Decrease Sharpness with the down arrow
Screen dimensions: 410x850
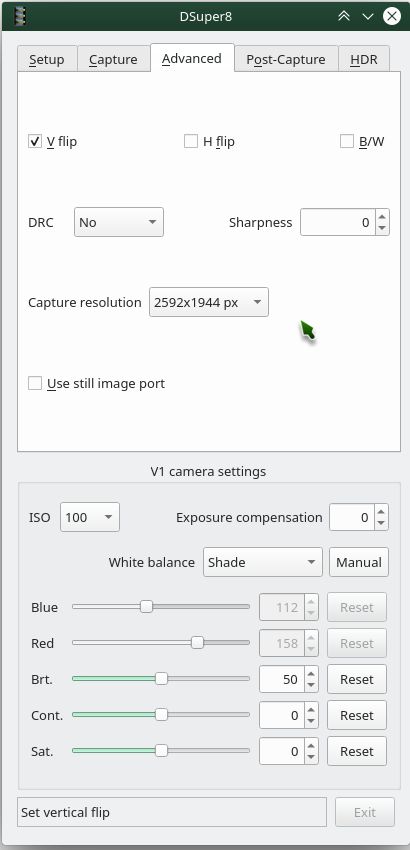pos(382,228)
